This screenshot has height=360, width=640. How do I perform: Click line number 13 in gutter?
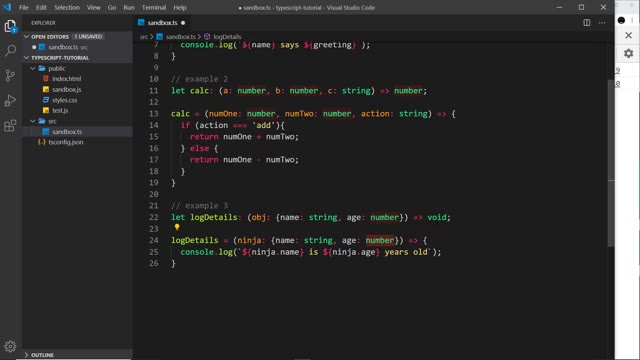click(x=153, y=114)
